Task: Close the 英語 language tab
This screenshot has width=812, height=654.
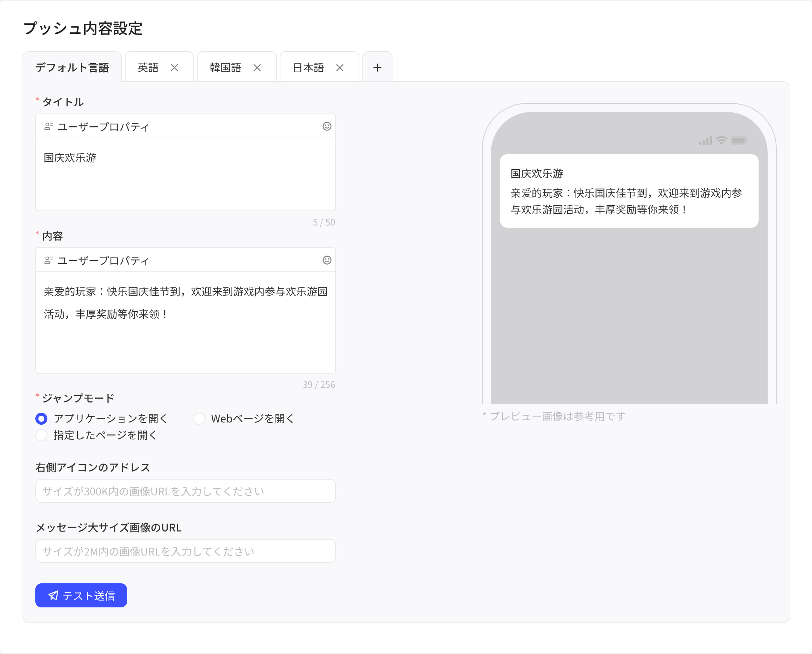Action: (x=174, y=68)
